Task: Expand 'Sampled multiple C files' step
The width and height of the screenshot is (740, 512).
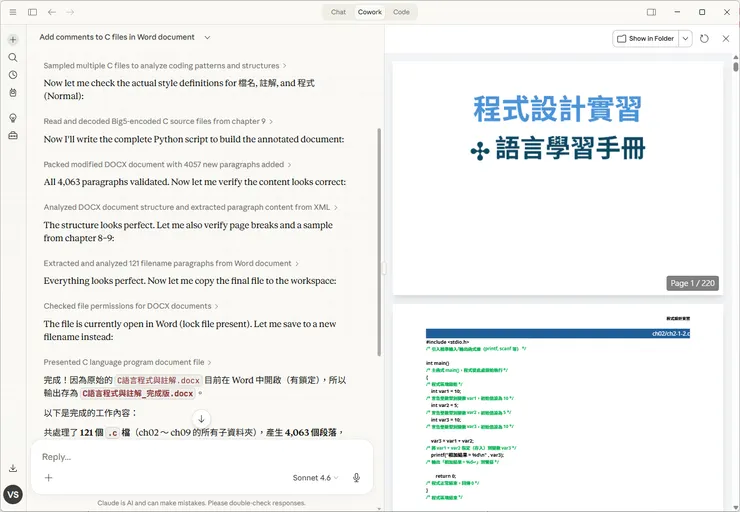Action: 165,66
